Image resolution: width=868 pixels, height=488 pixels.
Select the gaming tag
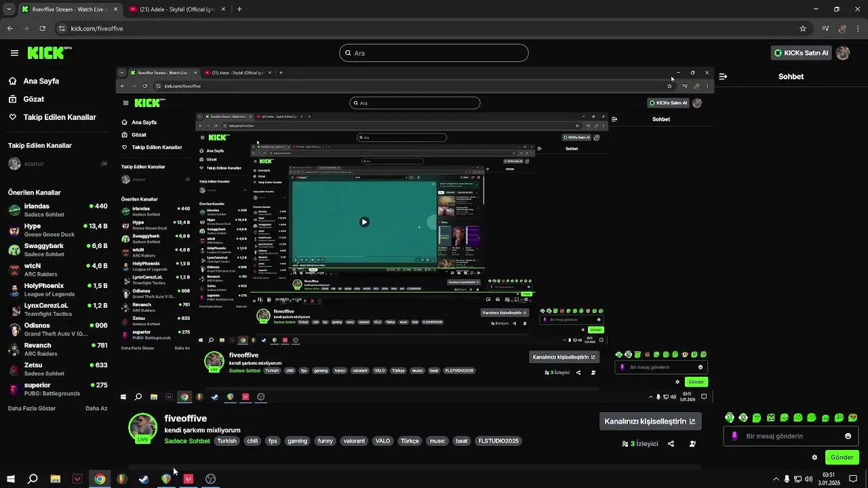pyautogui.click(x=297, y=441)
